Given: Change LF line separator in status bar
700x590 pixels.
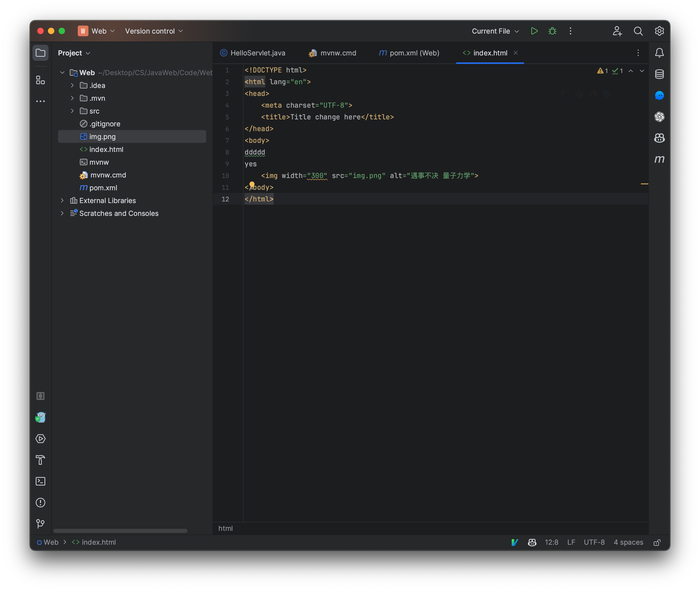Looking at the screenshot, I should tap(571, 543).
